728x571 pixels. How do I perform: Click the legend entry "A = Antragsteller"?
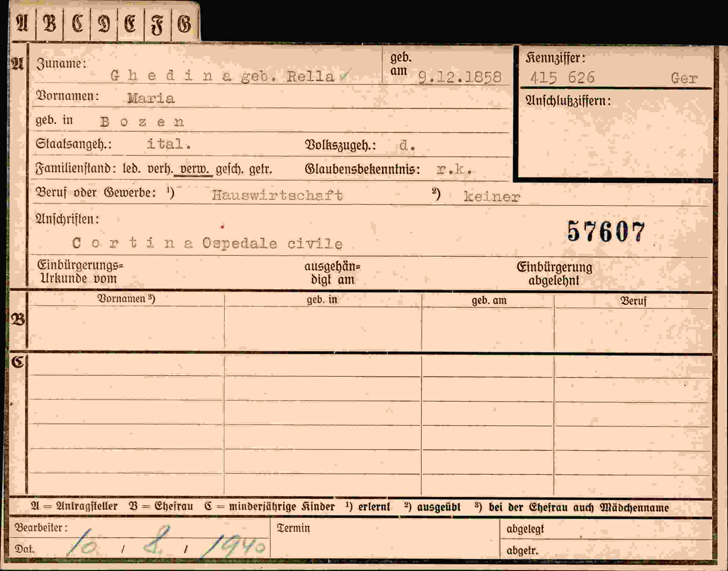(x=74, y=506)
